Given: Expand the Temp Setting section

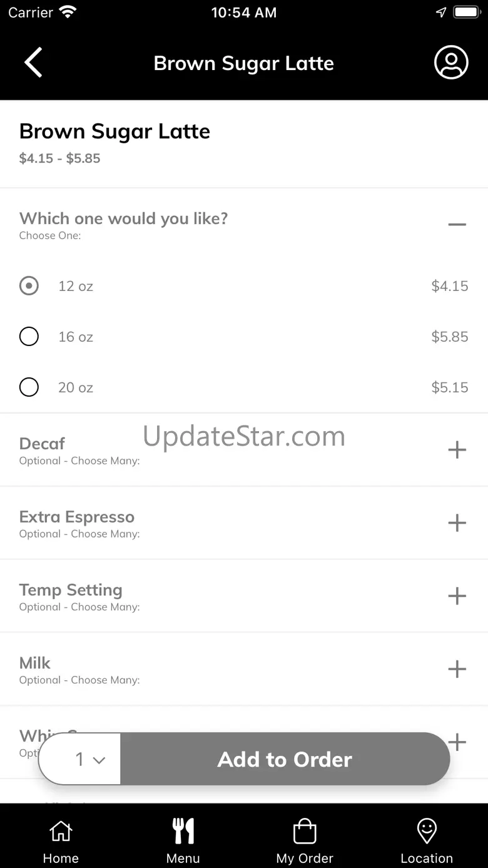Looking at the screenshot, I should click(457, 596).
